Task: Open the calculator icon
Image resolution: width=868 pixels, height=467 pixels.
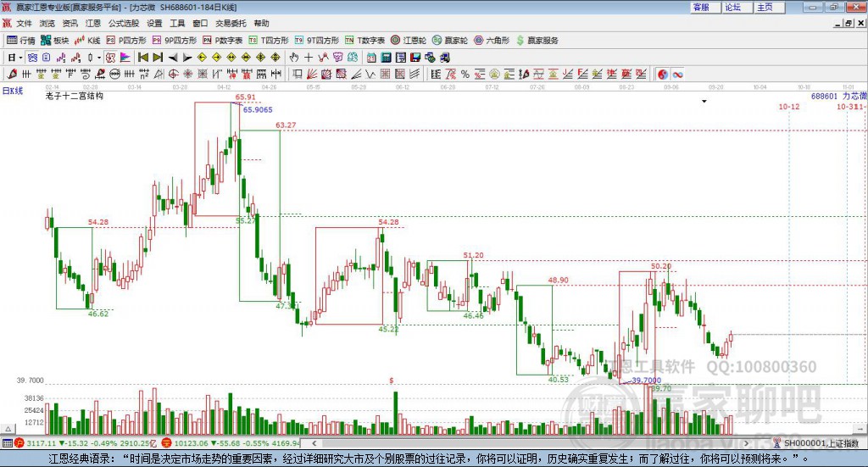Action: pyautogui.click(x=386, y=58)
